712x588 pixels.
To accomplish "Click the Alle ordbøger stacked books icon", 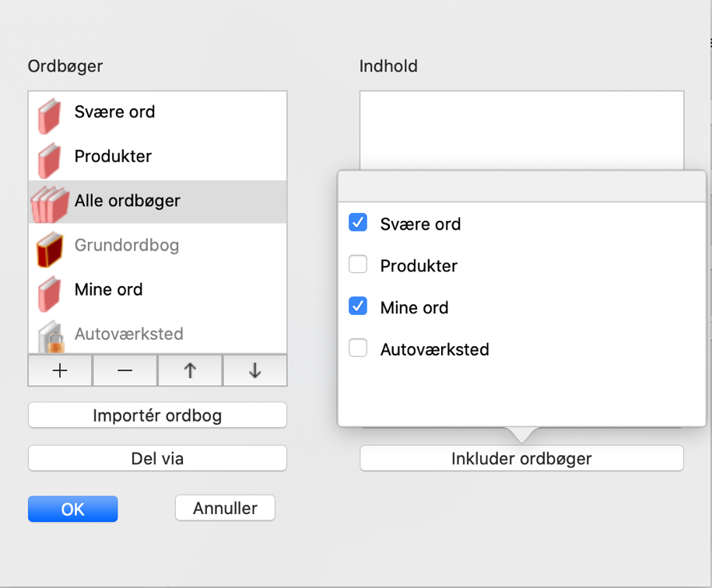I will click(49, 204).
